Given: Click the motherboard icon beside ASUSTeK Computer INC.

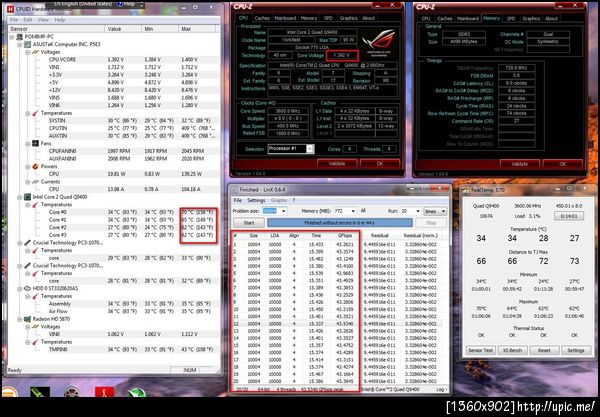Looking at the screenshot, I should click(28, 44).
